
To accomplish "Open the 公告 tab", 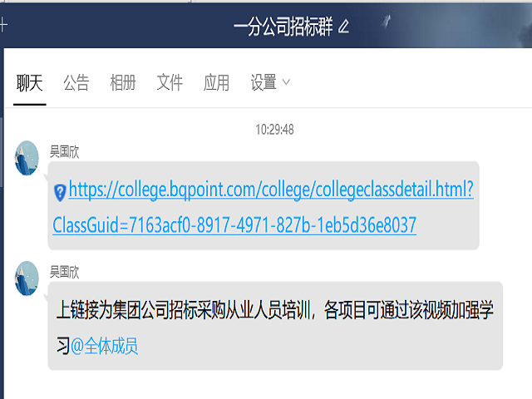I will click(76, 82).
